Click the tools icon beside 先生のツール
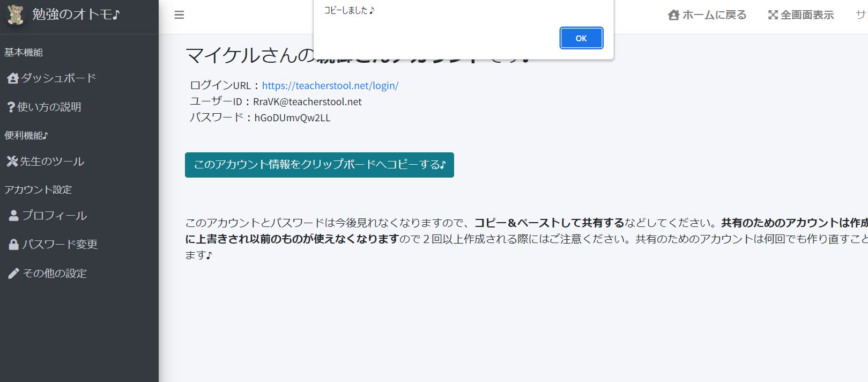 coord(12,161)
